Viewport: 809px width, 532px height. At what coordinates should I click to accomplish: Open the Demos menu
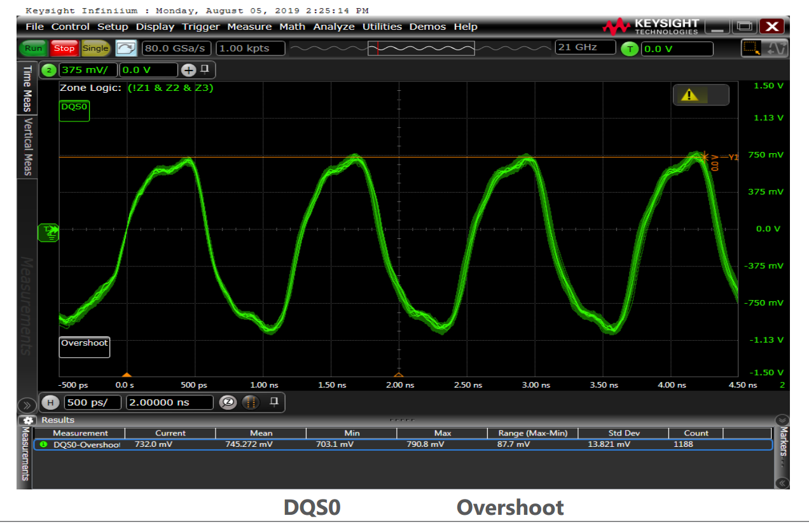point(428,27)
